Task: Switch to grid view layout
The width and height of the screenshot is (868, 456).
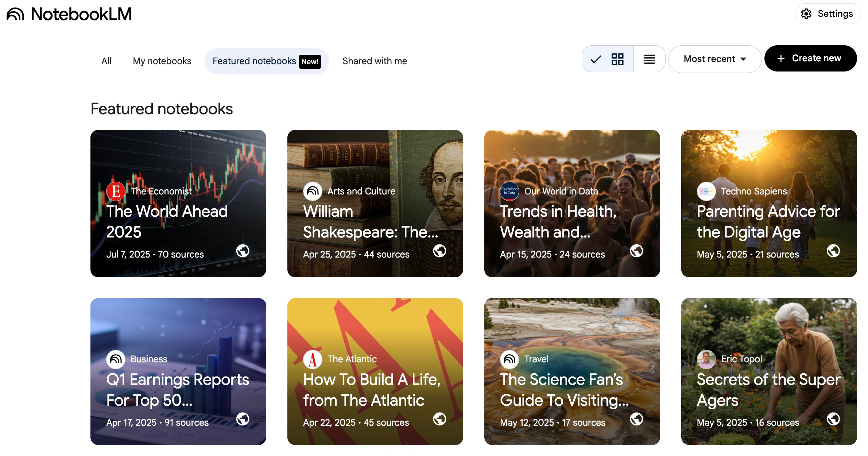Action: [617, 59]
